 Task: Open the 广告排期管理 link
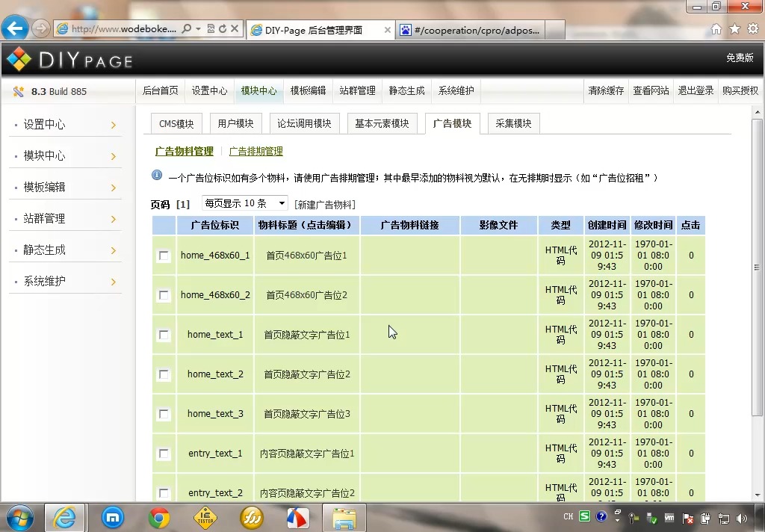click(255, 151)
